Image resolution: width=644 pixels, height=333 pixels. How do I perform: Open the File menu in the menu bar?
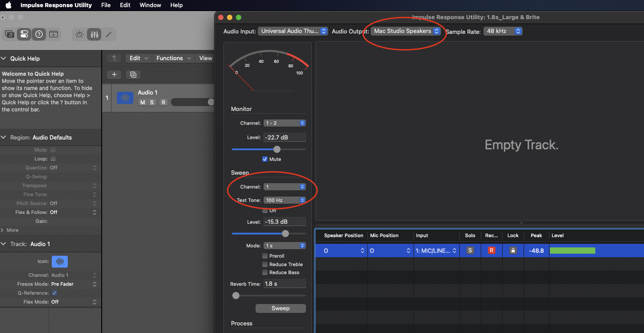[106, 5]
